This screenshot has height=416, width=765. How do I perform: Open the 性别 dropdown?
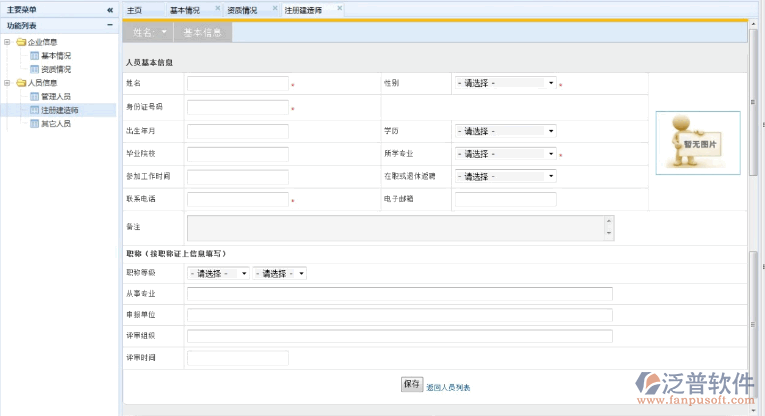tap(505, 84)
